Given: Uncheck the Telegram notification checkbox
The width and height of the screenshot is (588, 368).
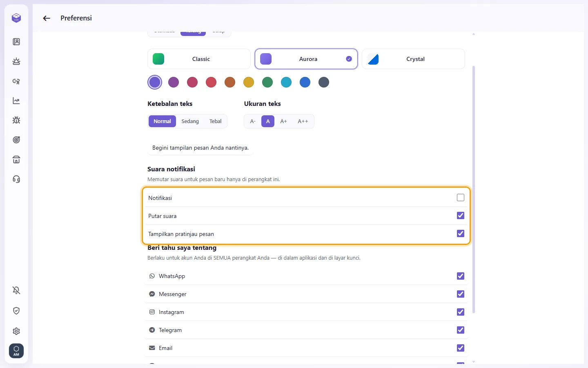Looking at the screenshot, I should [461, 330].
